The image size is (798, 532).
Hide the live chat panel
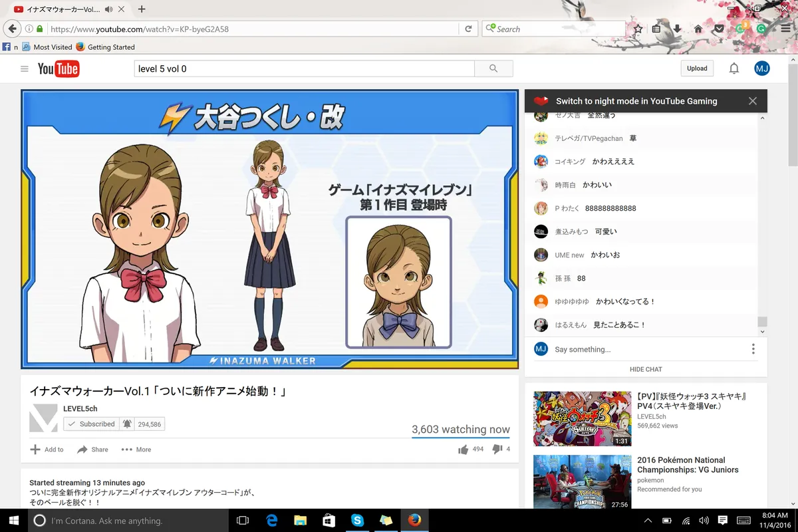[x=646, y=369]
